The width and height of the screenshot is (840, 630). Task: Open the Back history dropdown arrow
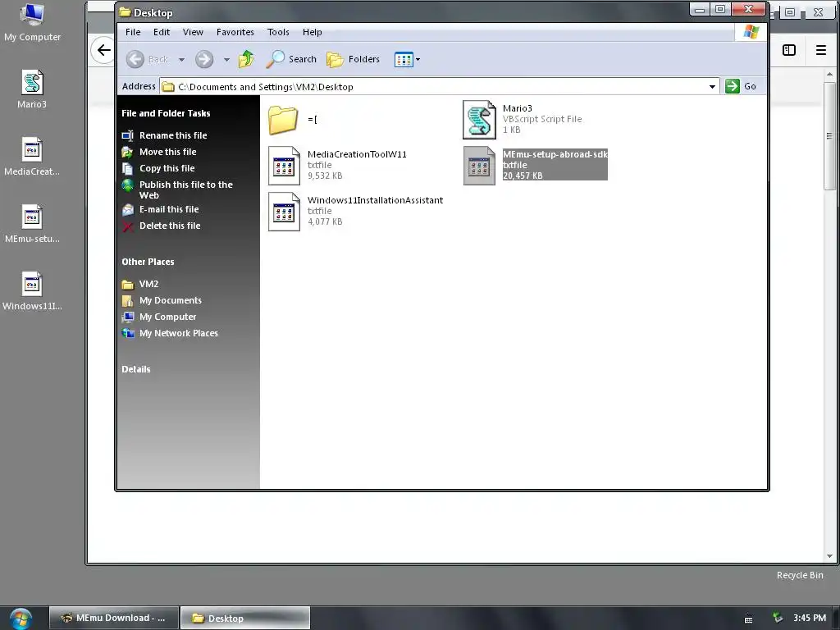pos(181,59)
